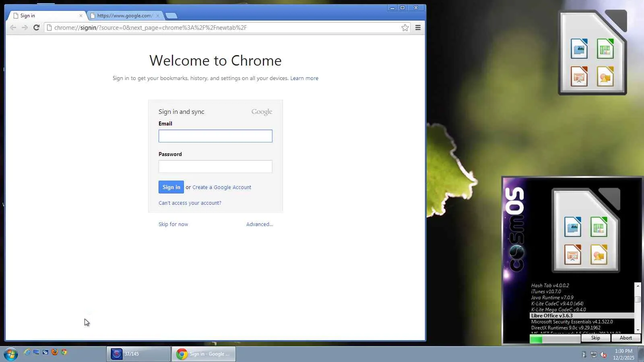Switch to 'Sign in - Google' taskbar button
The width and height of the screenshot is (644, 362).
click(204, 354)
